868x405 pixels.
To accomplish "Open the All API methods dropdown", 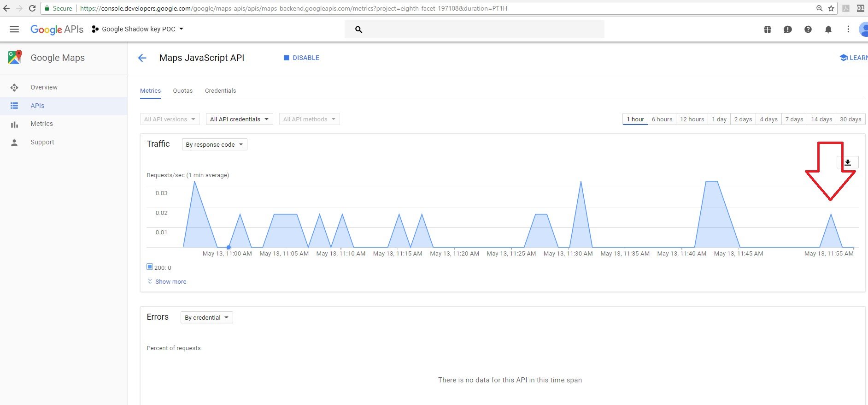I will click(x=310, y=119).
